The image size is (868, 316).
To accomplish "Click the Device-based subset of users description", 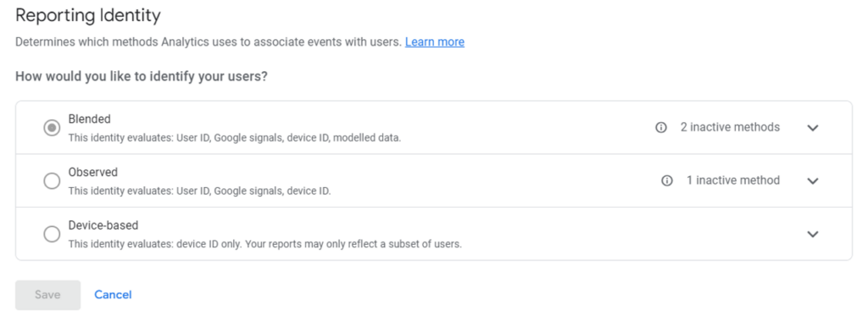I will 265,244.
